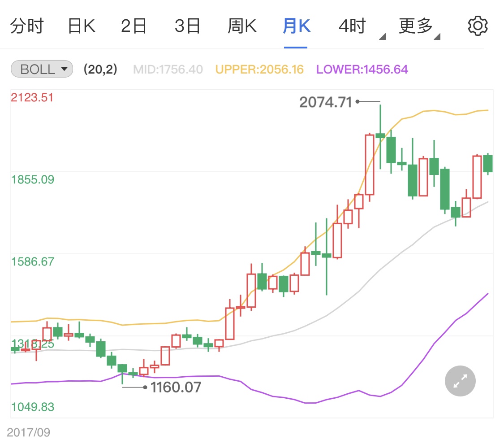Click UPPER:2056.16 value

point(259,69)
